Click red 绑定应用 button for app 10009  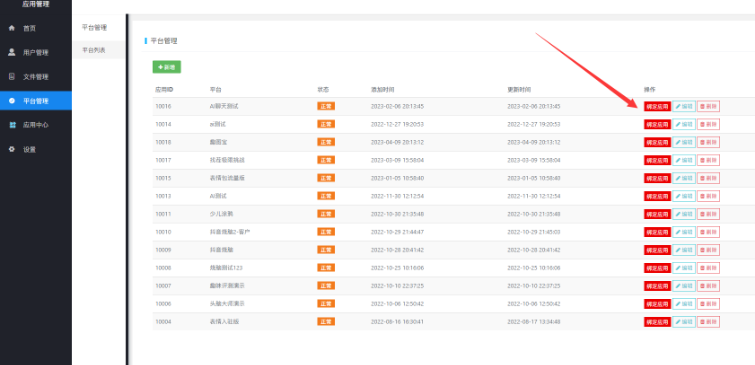click(x=657, y=250)
